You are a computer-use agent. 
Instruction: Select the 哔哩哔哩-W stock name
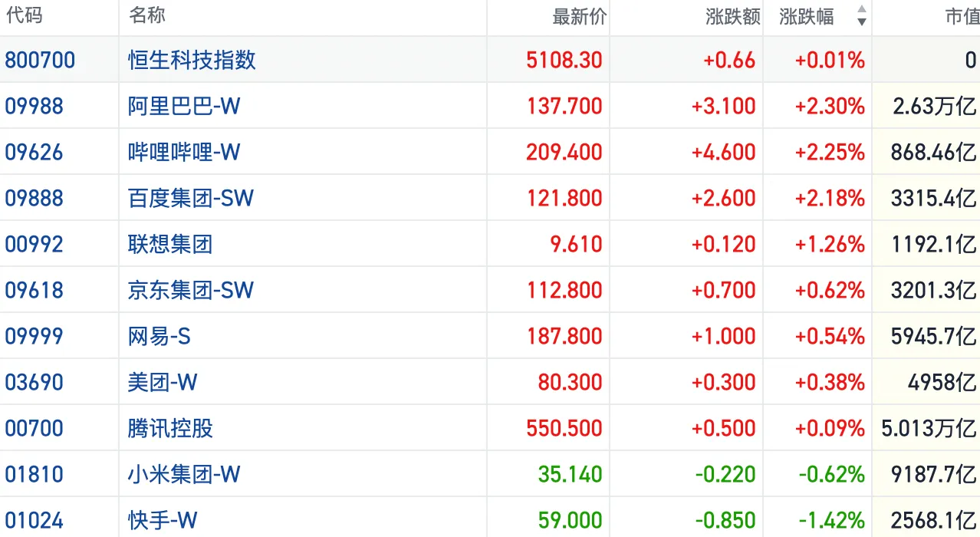click(x=184, y=152)
